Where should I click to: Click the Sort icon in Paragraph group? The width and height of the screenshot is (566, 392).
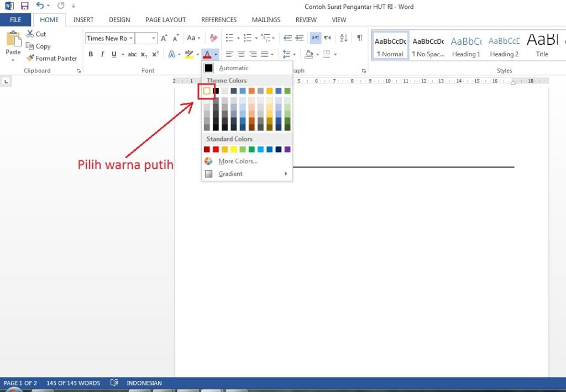click(343, 38)
